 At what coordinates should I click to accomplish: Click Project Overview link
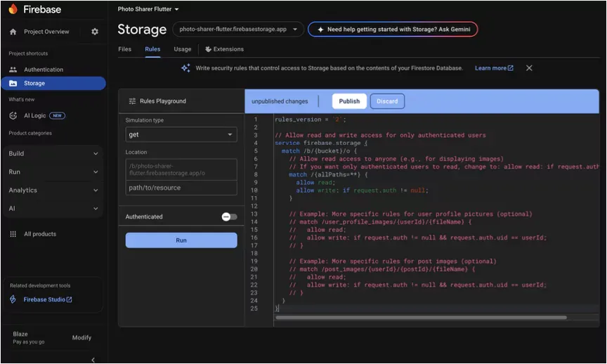(x=46, y=32)
